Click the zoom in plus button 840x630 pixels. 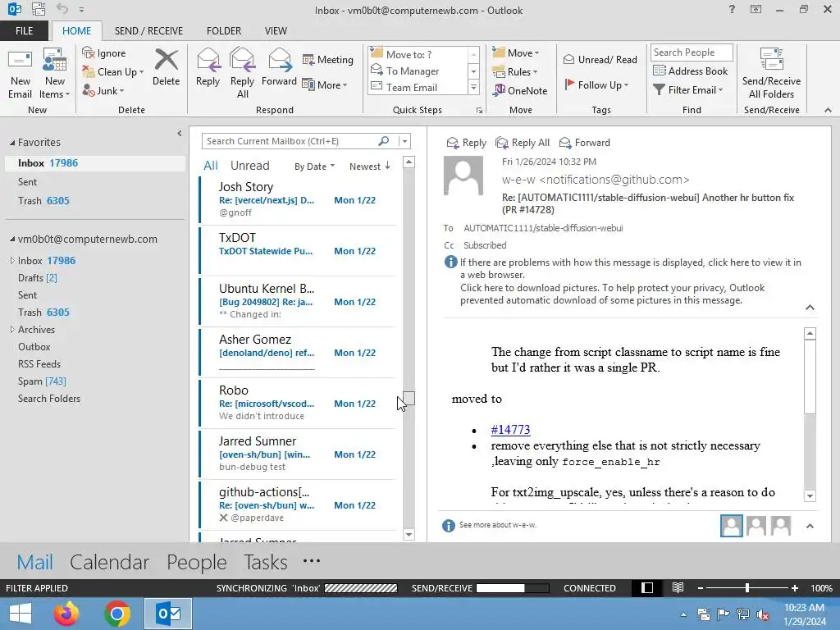794,587
